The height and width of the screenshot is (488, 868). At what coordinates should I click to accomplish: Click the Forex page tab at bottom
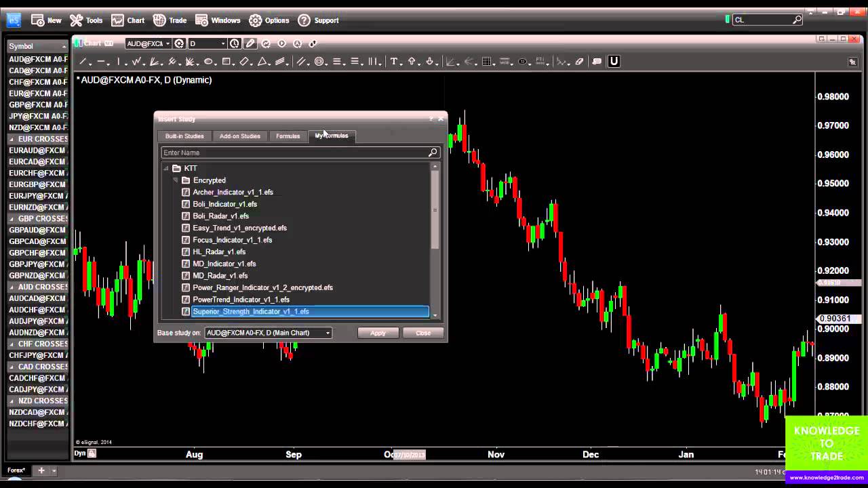pyautogui.click(x=16, y=470)
